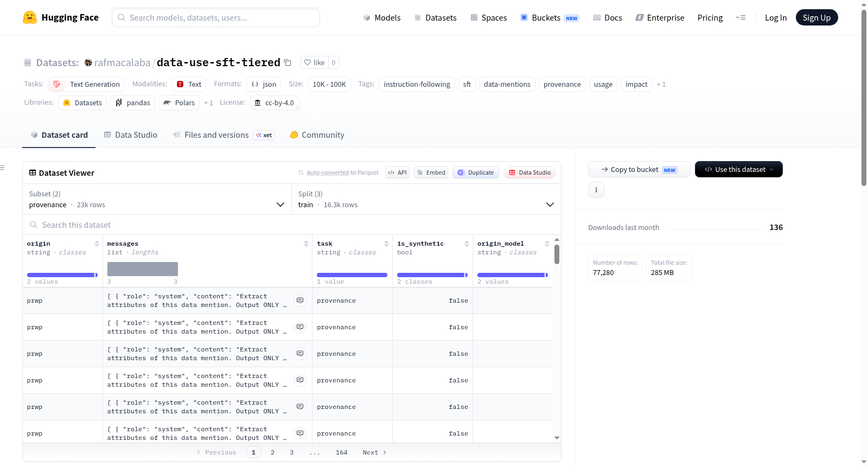868x467 pixels.
Task: Sort by the origin column
Action: click(x=97, y=244)
